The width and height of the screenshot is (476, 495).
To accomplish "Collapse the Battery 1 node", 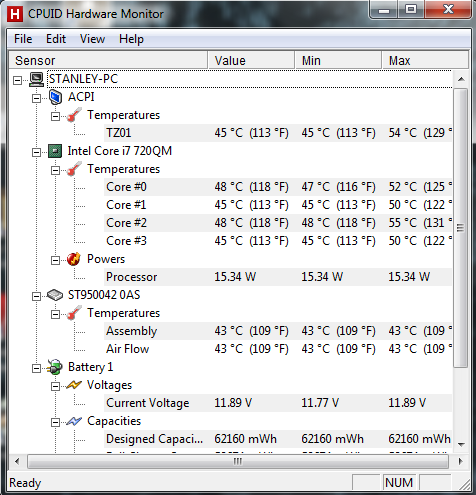I will click(x=36, y=368).
